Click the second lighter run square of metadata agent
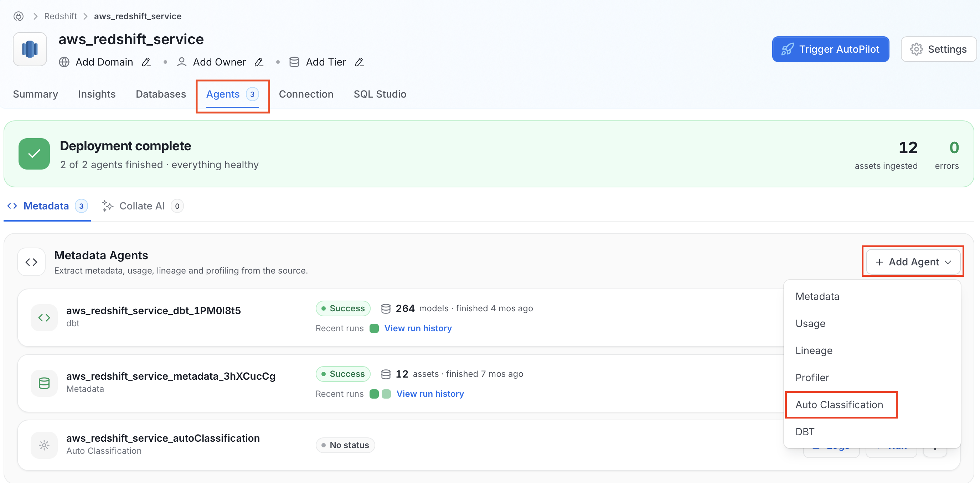This screenshot has width=980, height=483. (386, 394)
